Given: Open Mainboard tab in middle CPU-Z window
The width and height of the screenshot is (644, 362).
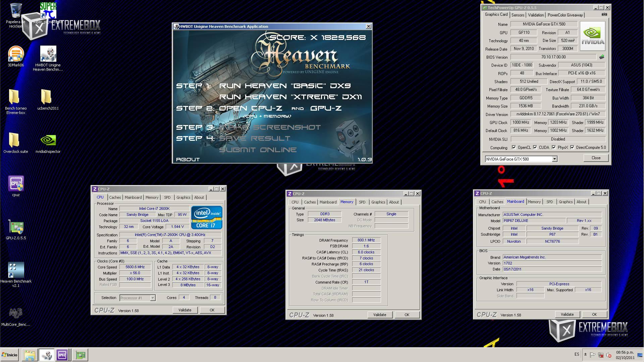Looking at the screenshot, I should (328, 202).
